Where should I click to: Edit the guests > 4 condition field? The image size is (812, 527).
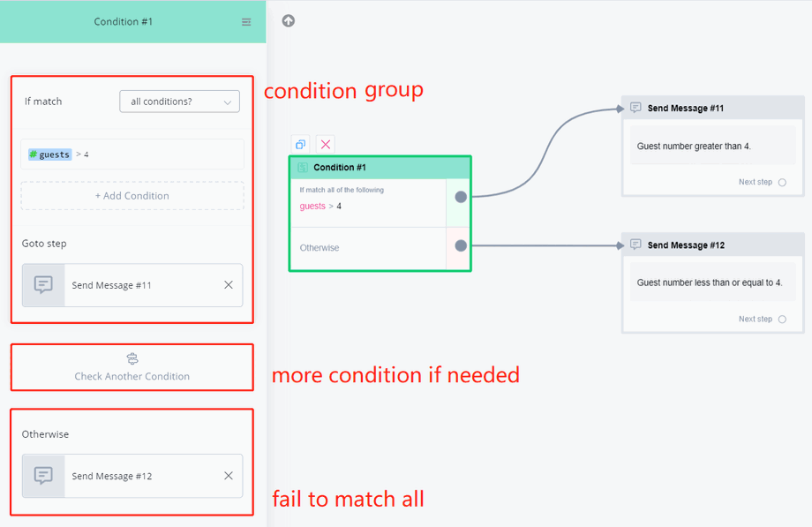[132, 154]
